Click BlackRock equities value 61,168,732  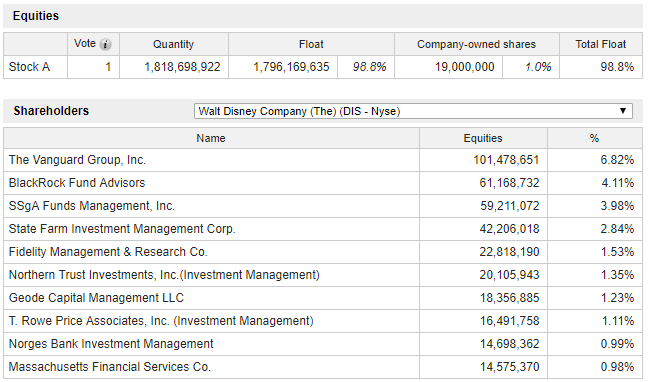pyautogui.click(x=510, y=183)
